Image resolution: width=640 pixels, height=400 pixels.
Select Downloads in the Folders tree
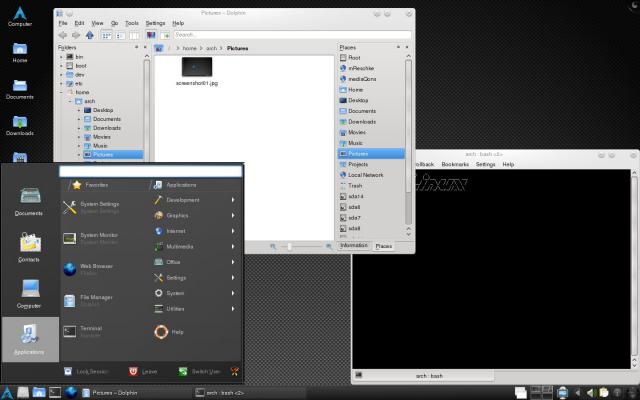click(x=102, y=128)
